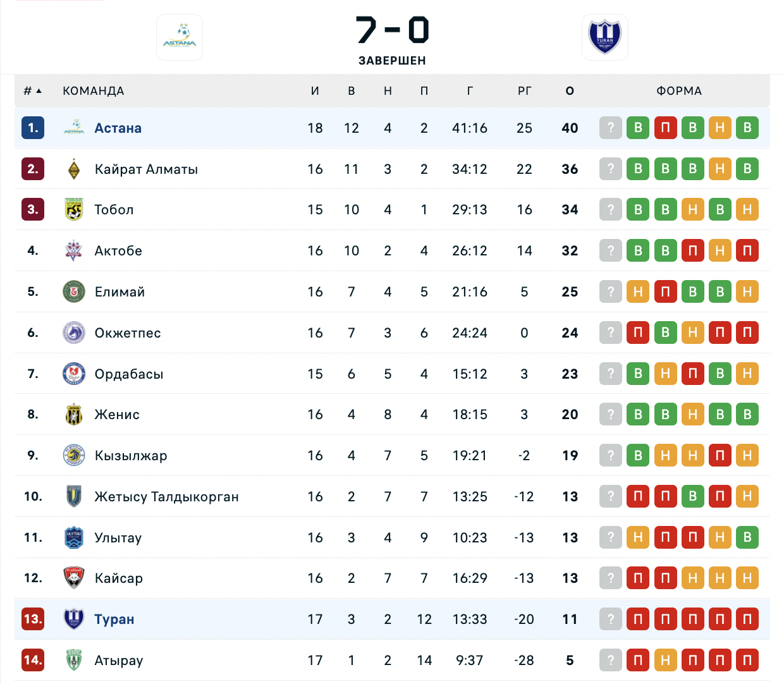Click the Tobol club crest

[x=74, y=209]
